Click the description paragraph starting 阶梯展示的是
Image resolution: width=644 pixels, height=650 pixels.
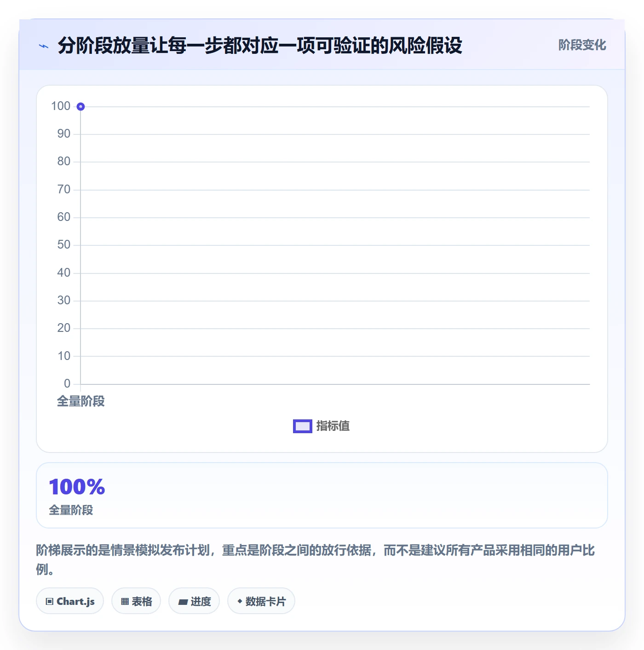pyautogui.click(x=316, y=560)
